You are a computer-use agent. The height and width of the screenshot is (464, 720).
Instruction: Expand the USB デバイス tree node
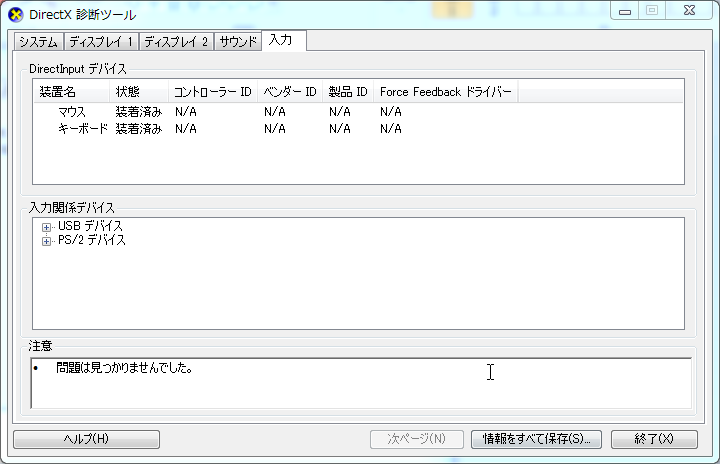(46, 227)
